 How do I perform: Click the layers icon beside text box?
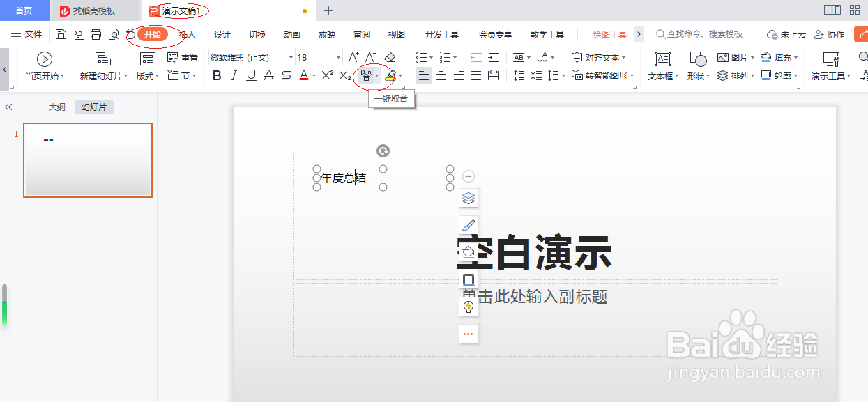click(x=469, y=199)
